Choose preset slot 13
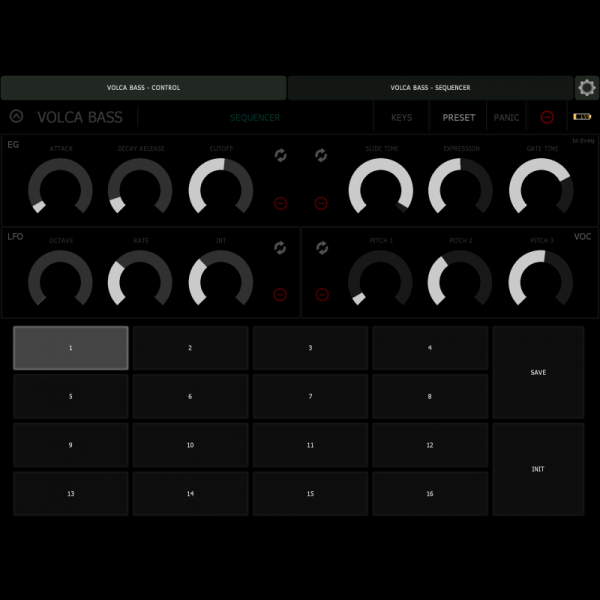Viewport: 600px width, 600px height. pos(71,494)
